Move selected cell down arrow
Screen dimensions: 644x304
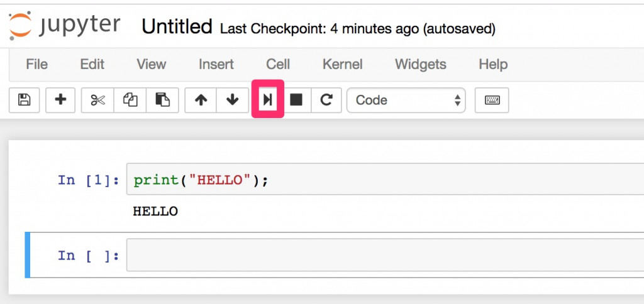233,100
